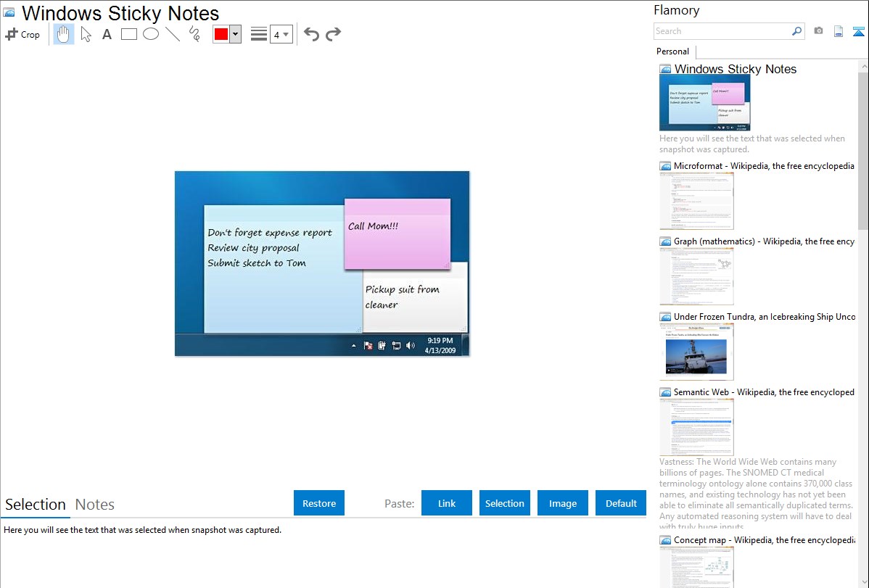Click the camera snapshot icon
Screen dimensions: 869x588
(818, 31)
